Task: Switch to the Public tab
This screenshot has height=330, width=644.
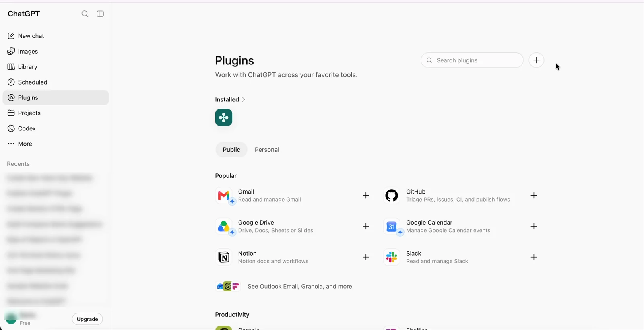Action: (231, 150)
